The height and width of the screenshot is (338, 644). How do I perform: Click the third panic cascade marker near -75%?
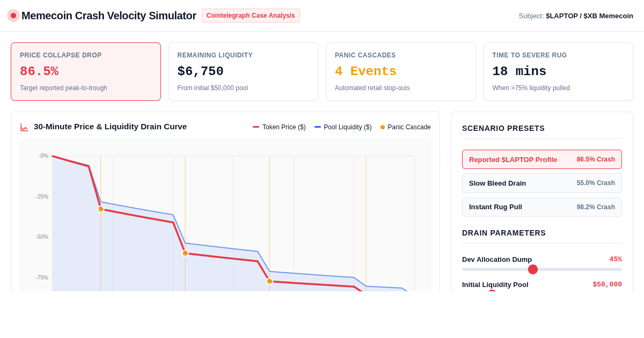click(x=269, y=281)
